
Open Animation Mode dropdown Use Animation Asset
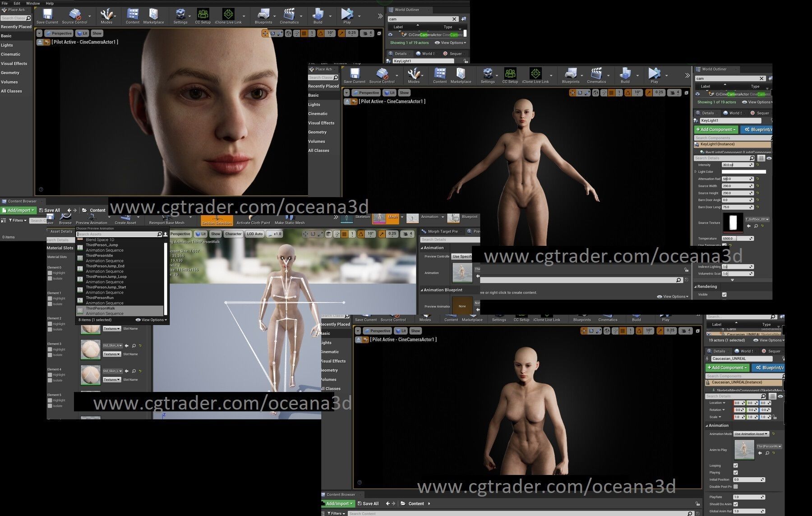[751, 434]
